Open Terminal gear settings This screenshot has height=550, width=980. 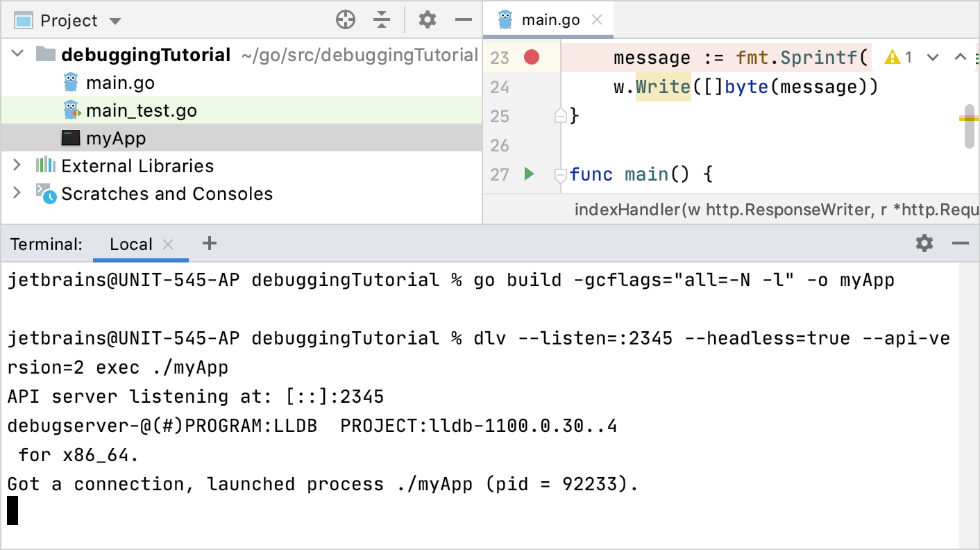[x=924, y=243]
